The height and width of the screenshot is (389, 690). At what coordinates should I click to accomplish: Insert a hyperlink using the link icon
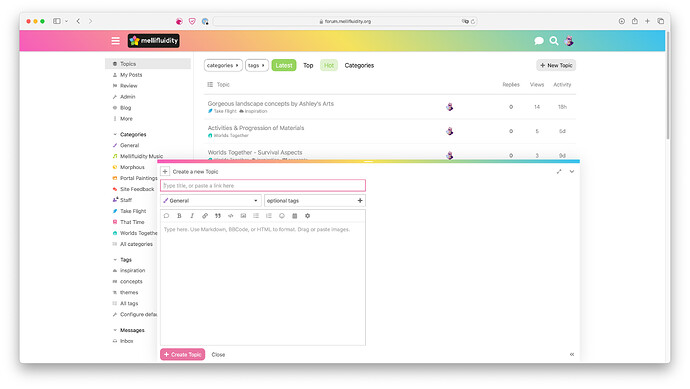pos(205,216)
